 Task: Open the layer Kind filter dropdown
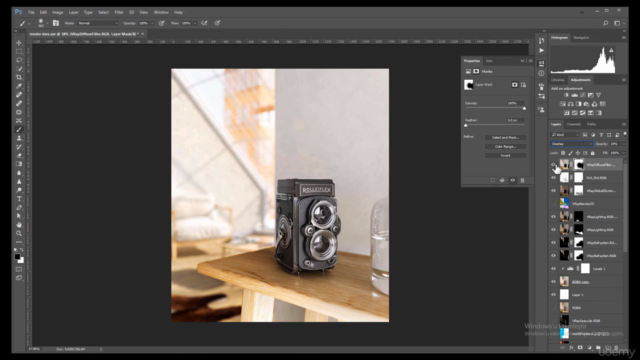[x=565, y=135]
